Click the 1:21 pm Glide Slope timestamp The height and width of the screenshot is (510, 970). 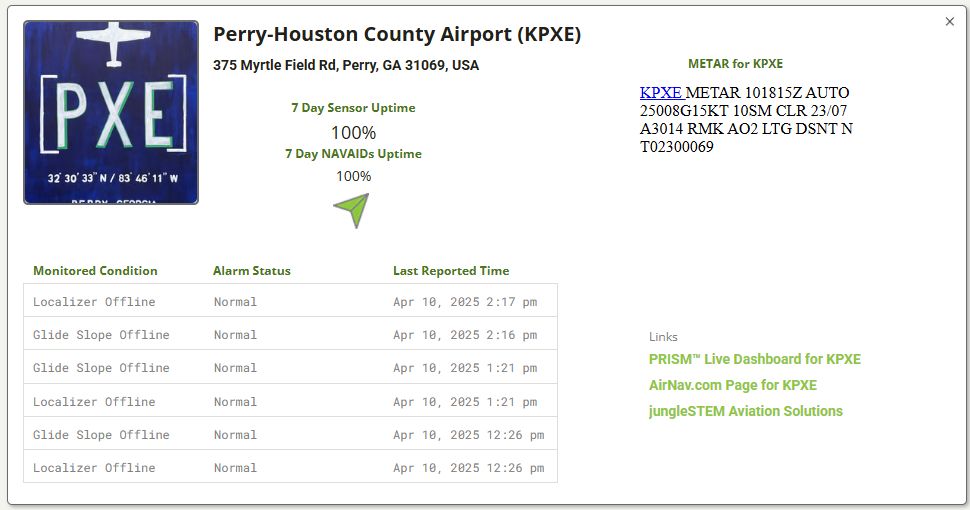(465, 368)
